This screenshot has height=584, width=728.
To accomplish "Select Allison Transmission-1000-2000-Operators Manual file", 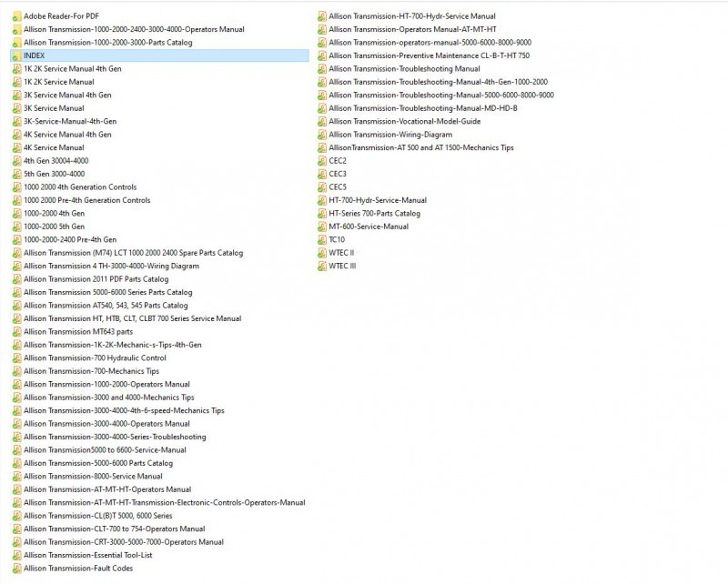I will click(106, 385).
